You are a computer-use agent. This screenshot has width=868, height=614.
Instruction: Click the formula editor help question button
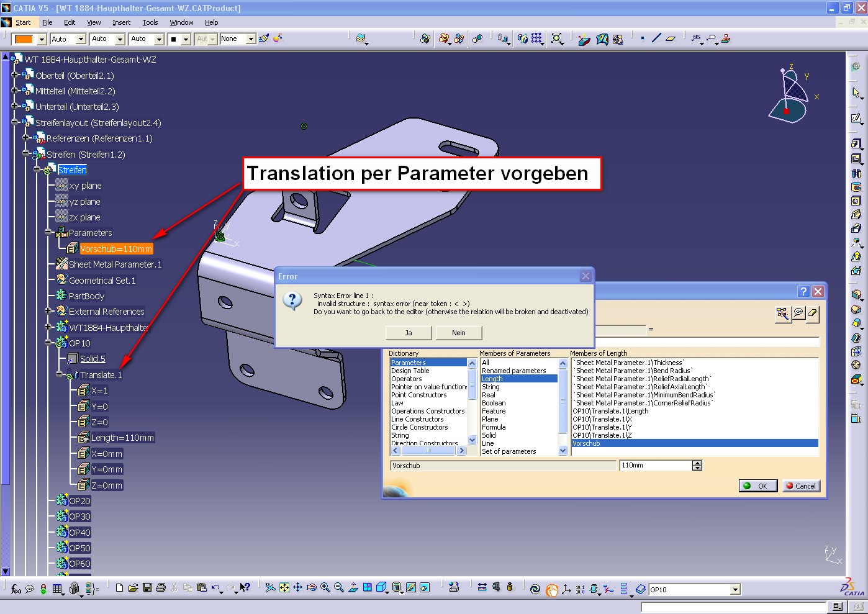[x=803, y=292]
